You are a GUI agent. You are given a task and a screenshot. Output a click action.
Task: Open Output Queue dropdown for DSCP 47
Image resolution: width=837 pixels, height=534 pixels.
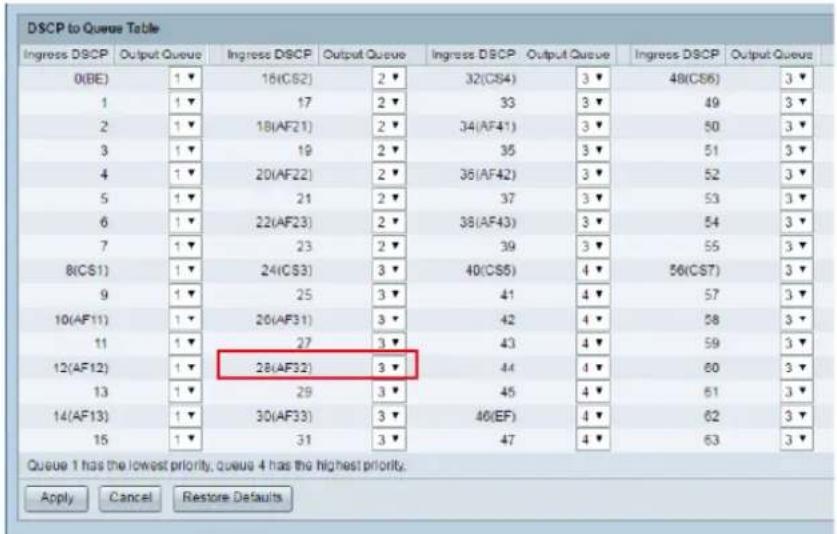click(x=593, y=439)
